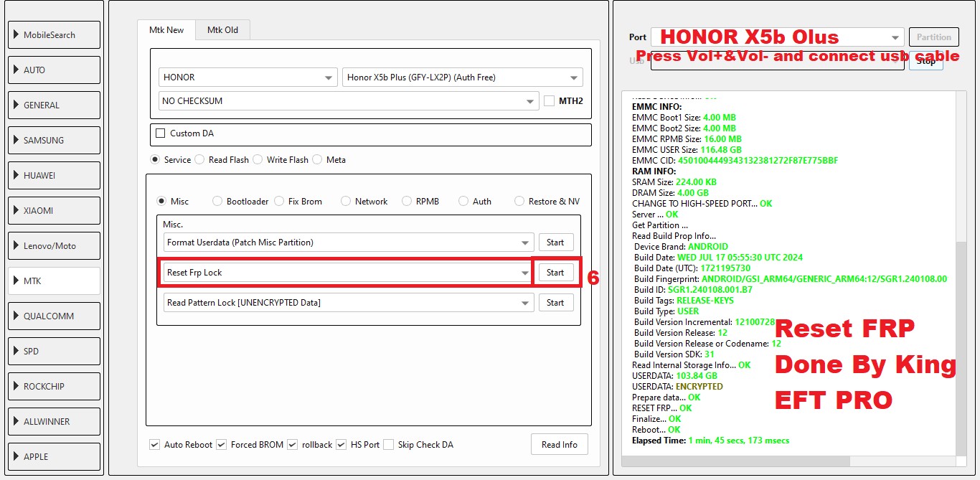Open the NO CHECKSUM dropdown
The image size is (980, 480).
pos(349,101)
